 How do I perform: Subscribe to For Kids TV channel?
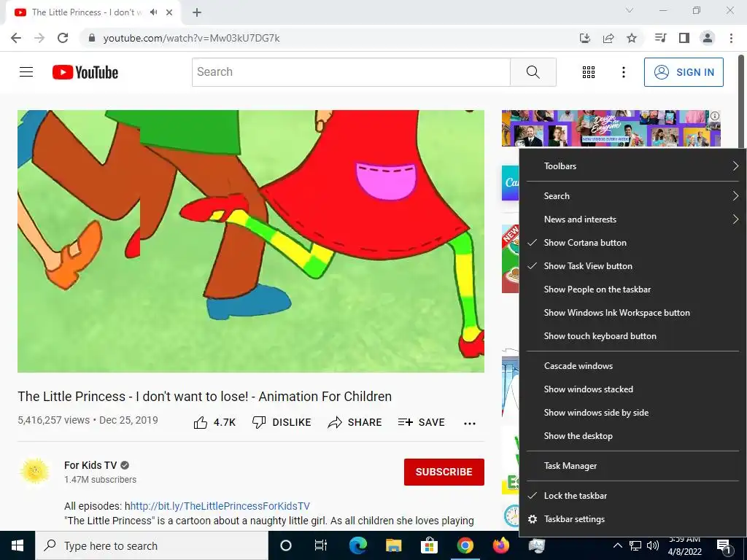click(444, 472)
